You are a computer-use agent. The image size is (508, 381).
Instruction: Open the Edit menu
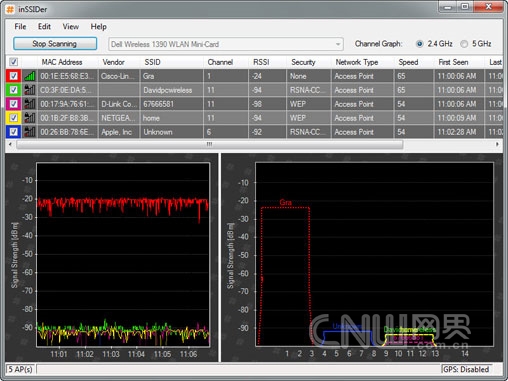(44, 27)
